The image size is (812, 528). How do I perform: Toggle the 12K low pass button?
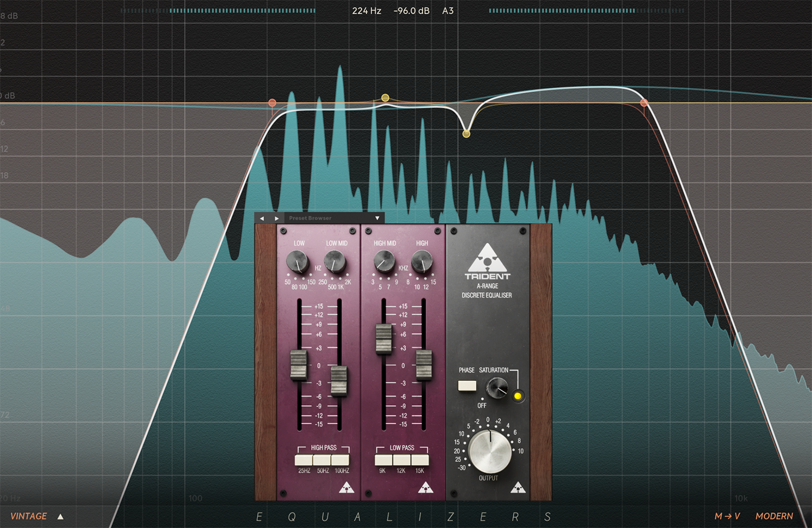[402, 460]
